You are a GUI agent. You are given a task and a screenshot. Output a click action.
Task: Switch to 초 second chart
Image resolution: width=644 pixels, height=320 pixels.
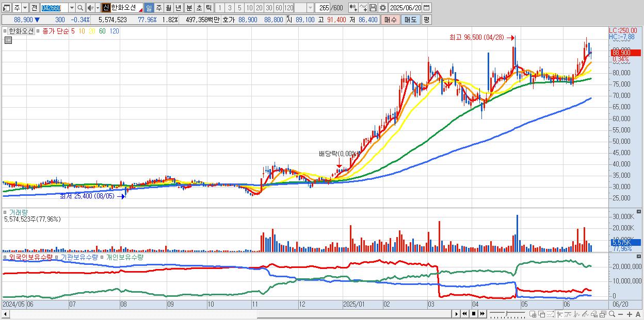tap(199, 8)
